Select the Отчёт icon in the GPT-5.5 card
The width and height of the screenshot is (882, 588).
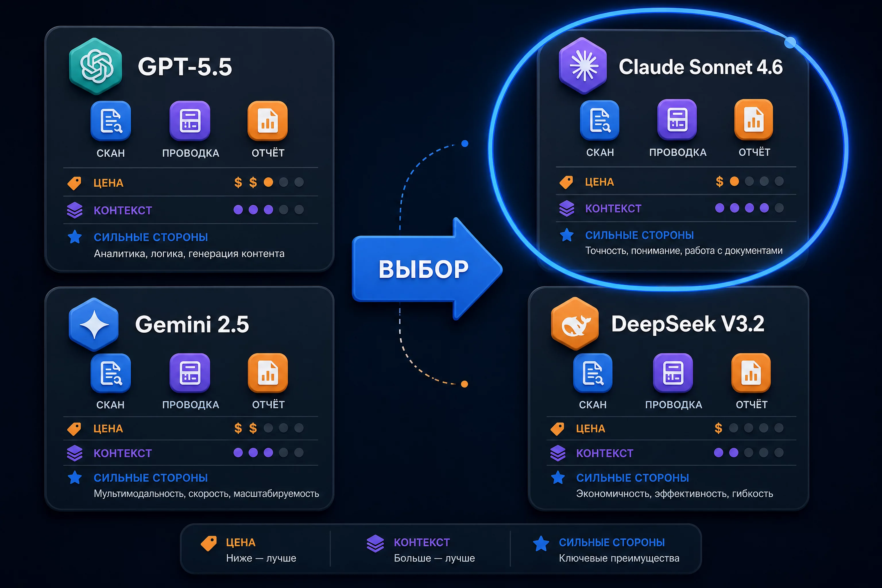coord(268,121)
